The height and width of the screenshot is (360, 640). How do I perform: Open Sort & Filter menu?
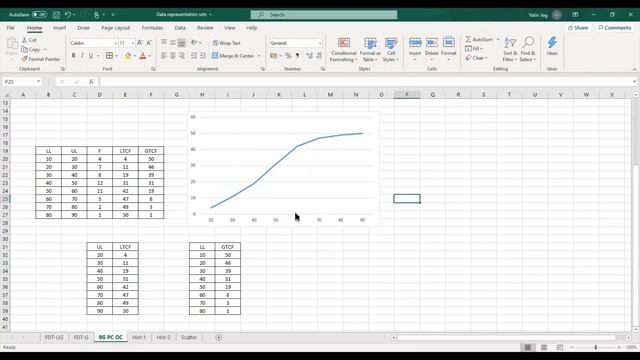click(510, 49)
